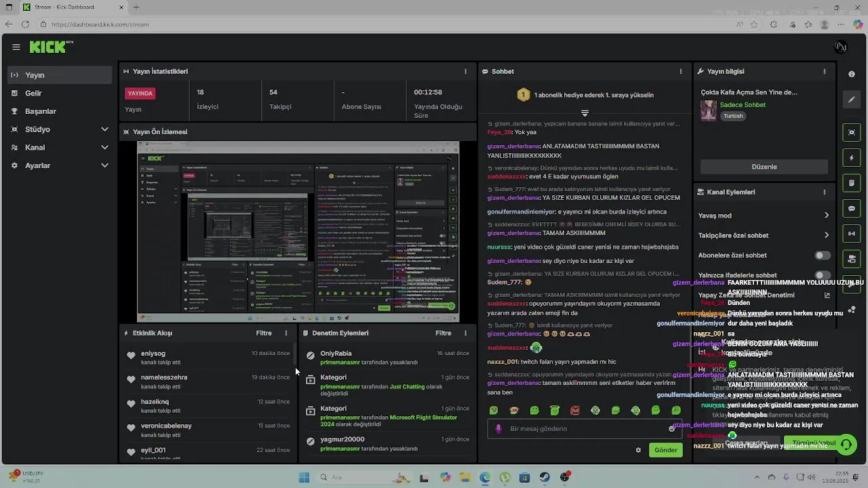Open Yayın İstatistikleri three-dot options
The height and width of the screenshot is (488, 868).
465,71
